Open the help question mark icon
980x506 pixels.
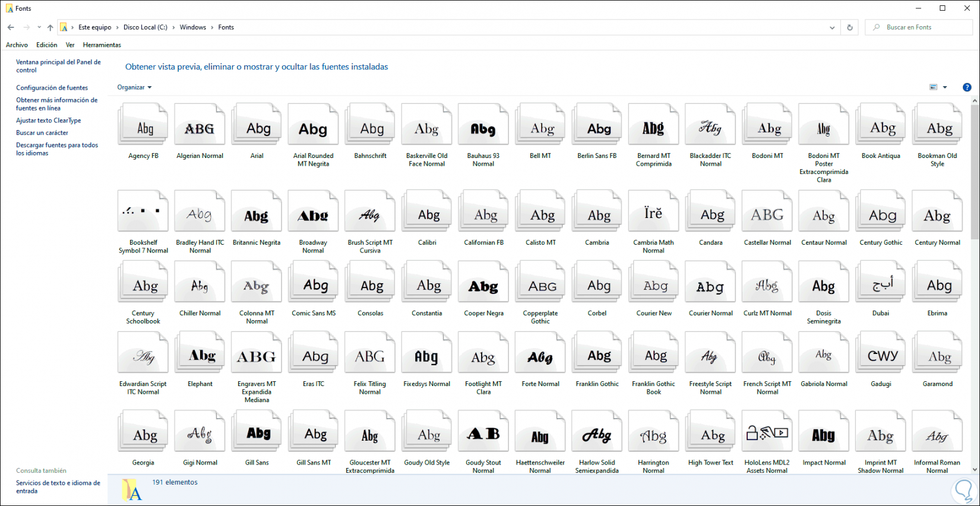[x=967, y=87]
